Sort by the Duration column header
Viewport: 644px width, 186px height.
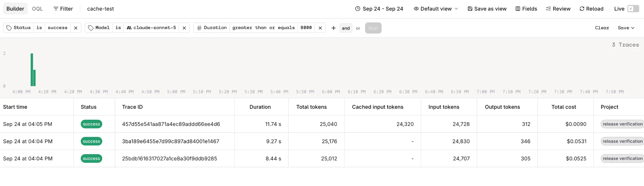click(x=260, y=107)
